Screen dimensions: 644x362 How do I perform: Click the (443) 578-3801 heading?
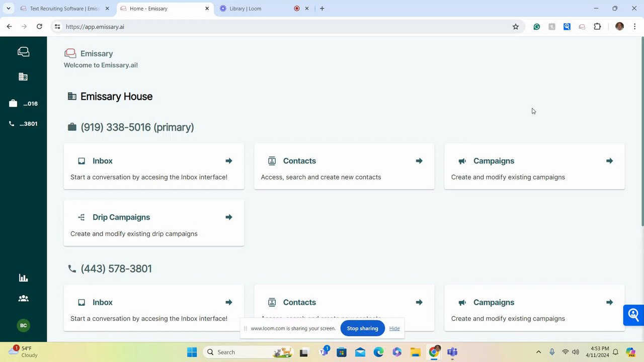tap(116, 268)
